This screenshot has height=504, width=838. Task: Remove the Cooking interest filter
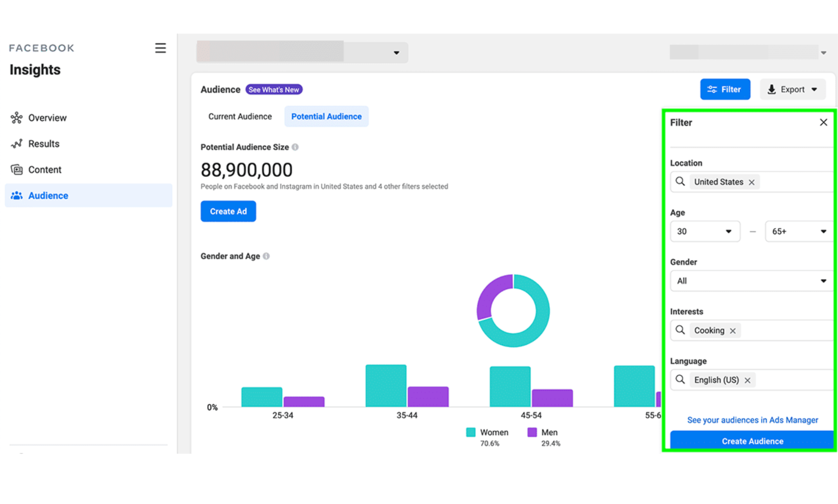[x=733, y=330]
